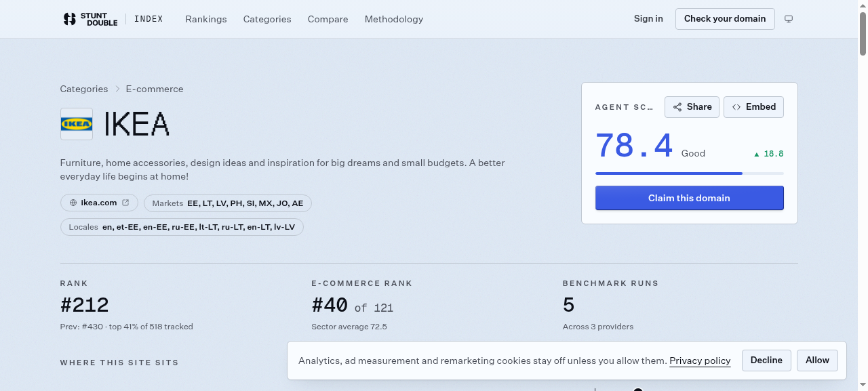This screenshot has width=868, height=391.
Task: Click 'Prev: #430 · top 41% of 518 tracked'
Action: (127, 327)
